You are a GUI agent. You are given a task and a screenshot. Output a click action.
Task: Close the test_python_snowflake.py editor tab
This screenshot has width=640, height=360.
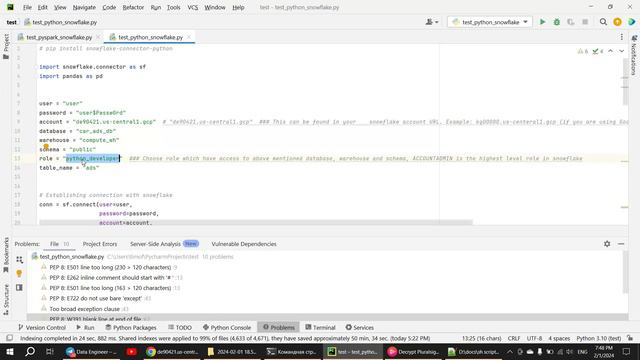tap(189, 37)
